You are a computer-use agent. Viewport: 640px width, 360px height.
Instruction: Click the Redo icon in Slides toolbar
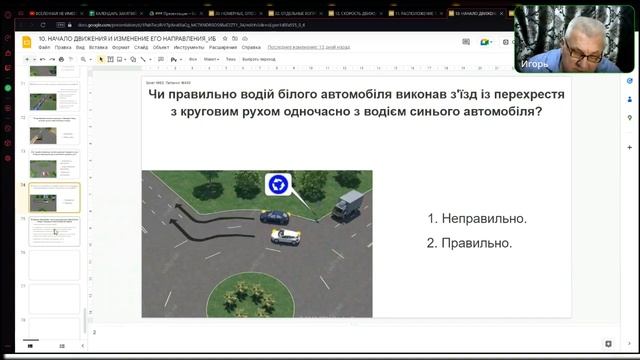tap(52, 59)
